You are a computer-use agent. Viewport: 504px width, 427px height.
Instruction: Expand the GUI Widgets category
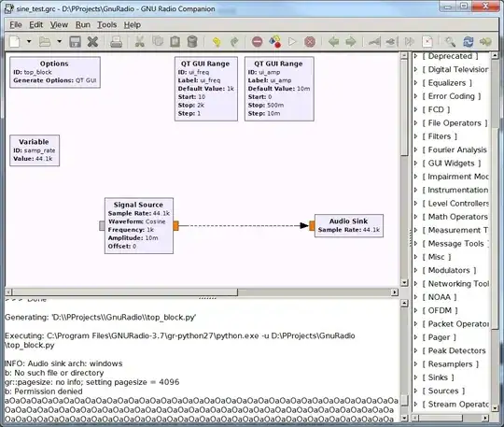415,164
